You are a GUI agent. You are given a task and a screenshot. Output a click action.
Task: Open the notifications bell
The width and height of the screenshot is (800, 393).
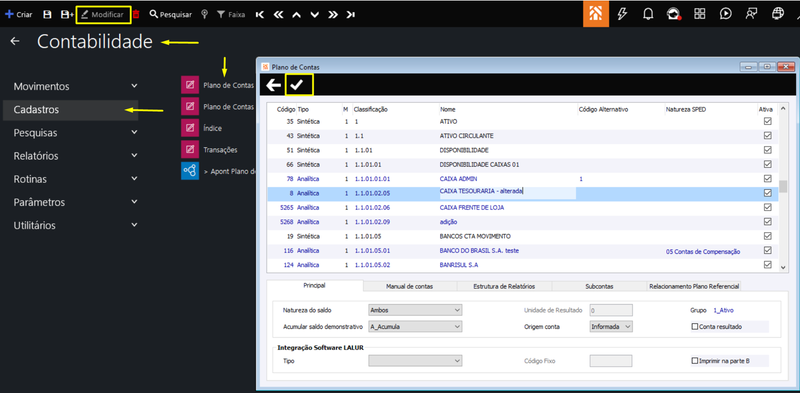(x=648, y=14)
